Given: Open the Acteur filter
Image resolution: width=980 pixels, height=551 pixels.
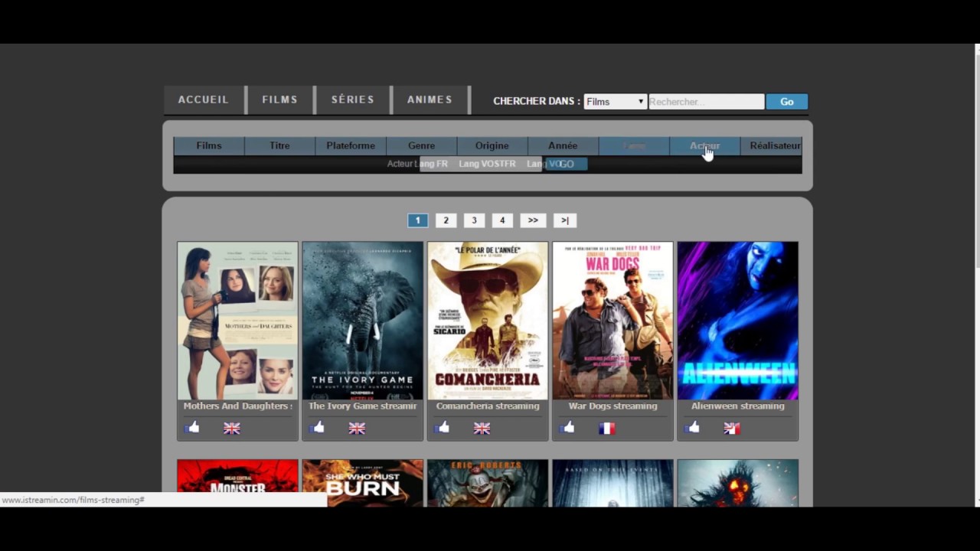Looking at the screenshot, I should pos(704,145).
